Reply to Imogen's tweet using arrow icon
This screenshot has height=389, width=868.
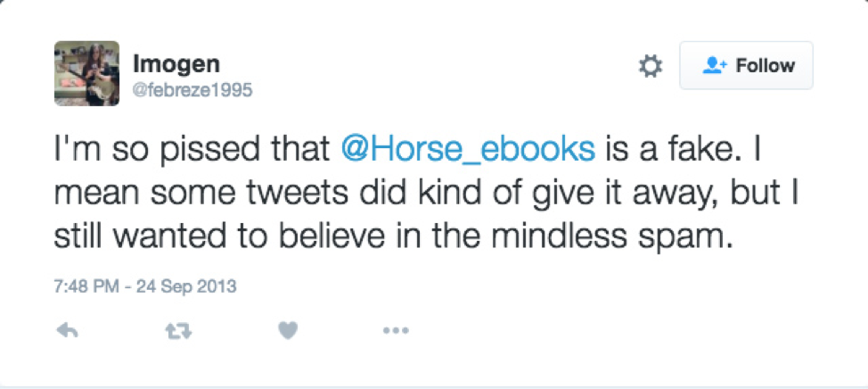[68, 331]
